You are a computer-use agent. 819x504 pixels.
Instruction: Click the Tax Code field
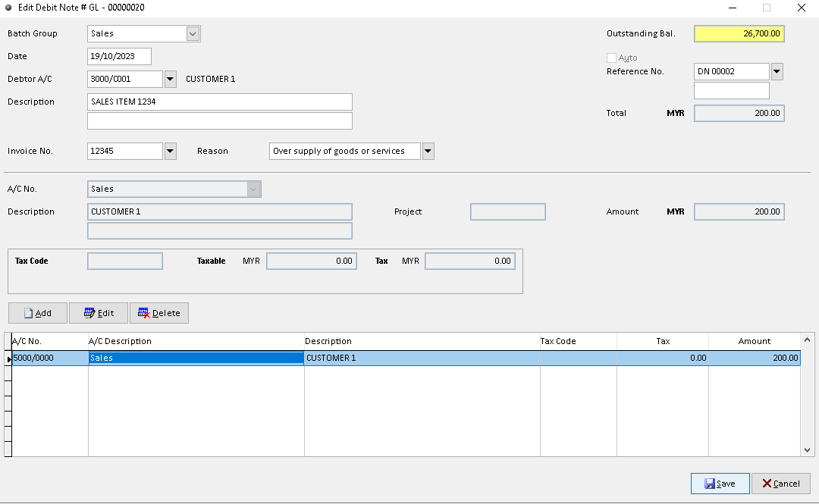point(125,261)
